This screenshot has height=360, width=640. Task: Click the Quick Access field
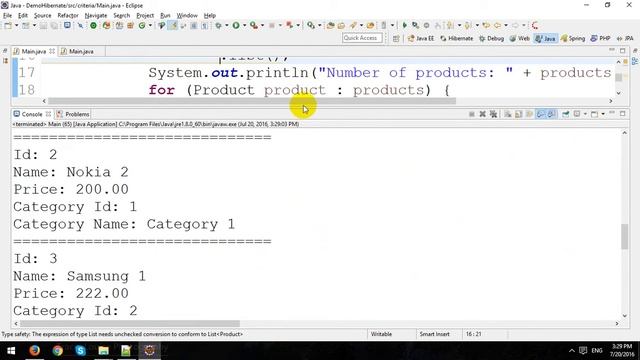tap(362, 38)
